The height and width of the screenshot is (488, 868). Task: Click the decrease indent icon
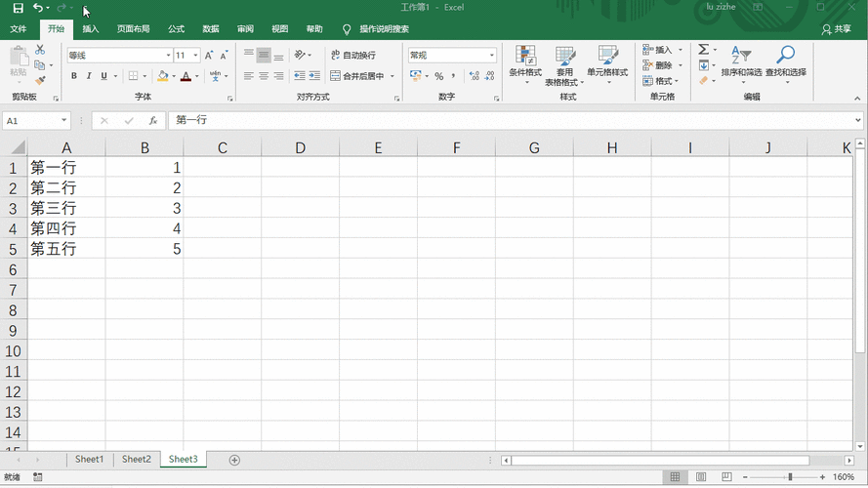point(300,76)
